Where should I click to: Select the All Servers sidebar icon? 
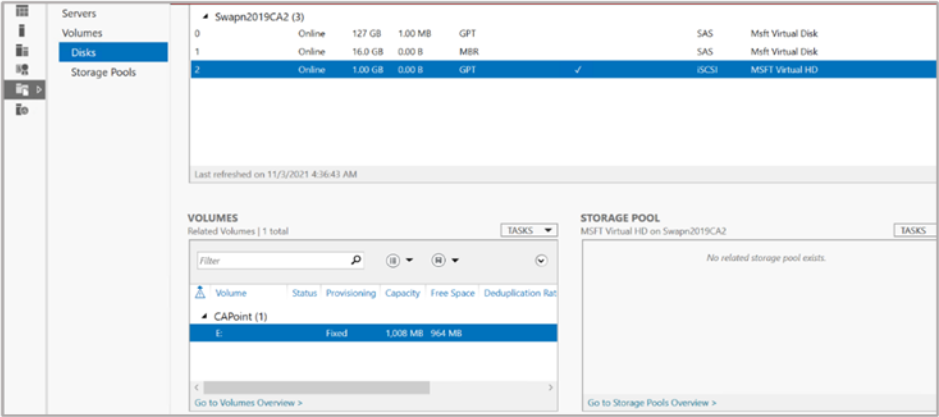tap(22, 50)
